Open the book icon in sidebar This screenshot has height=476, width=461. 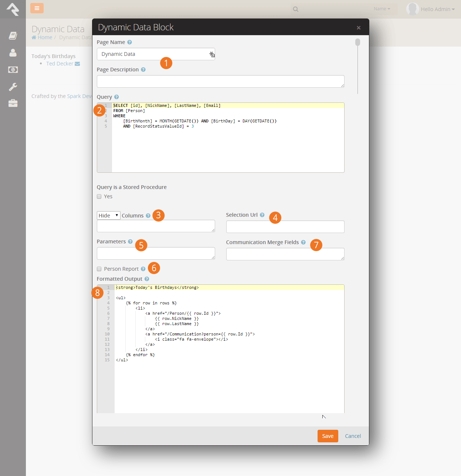pyautogui.click(x=13, y=36)
